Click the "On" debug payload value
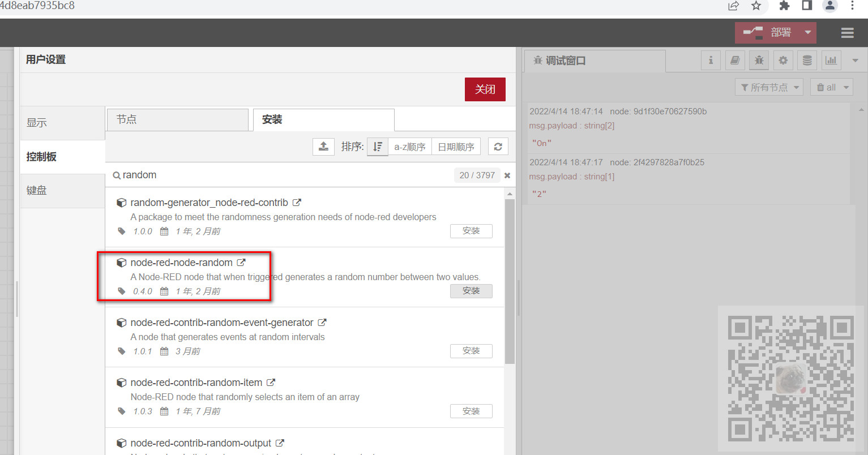This screenshot has width=868, height=455. [x=542, y=143]
